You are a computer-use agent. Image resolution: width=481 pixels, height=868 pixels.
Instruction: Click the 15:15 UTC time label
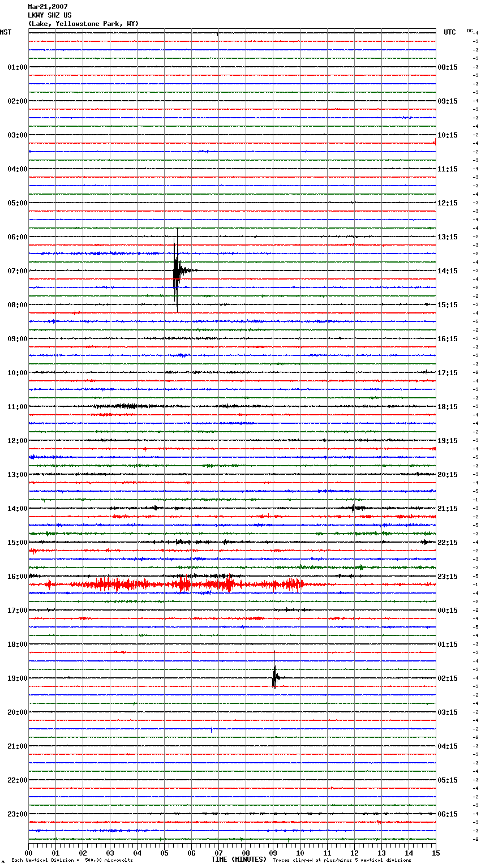click(448, 305)
